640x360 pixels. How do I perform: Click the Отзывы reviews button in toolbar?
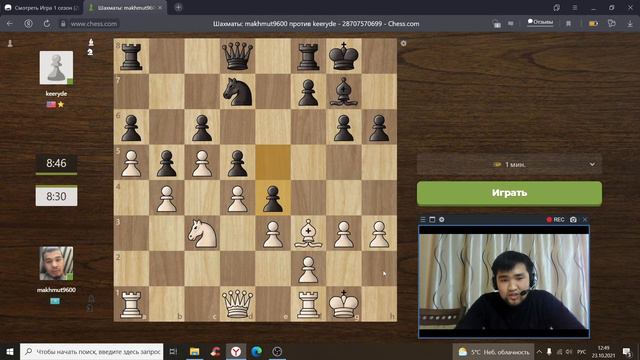pyautogui.click(x=540, y=22)
